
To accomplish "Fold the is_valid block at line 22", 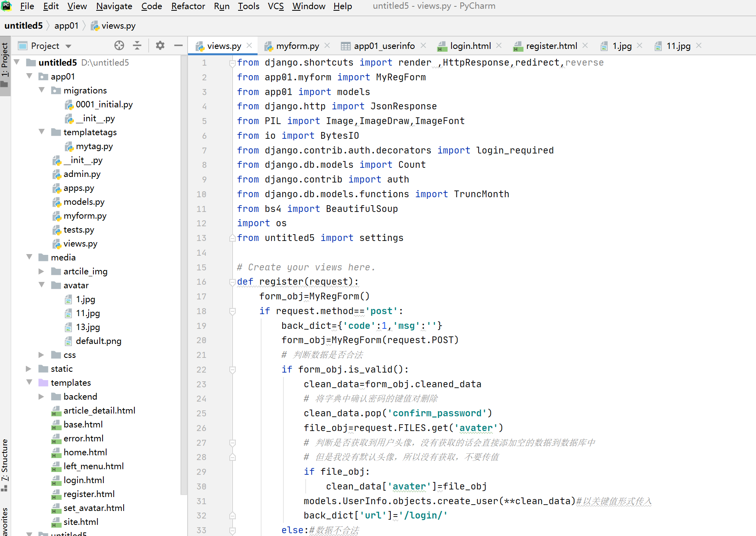I will [233, 370].
